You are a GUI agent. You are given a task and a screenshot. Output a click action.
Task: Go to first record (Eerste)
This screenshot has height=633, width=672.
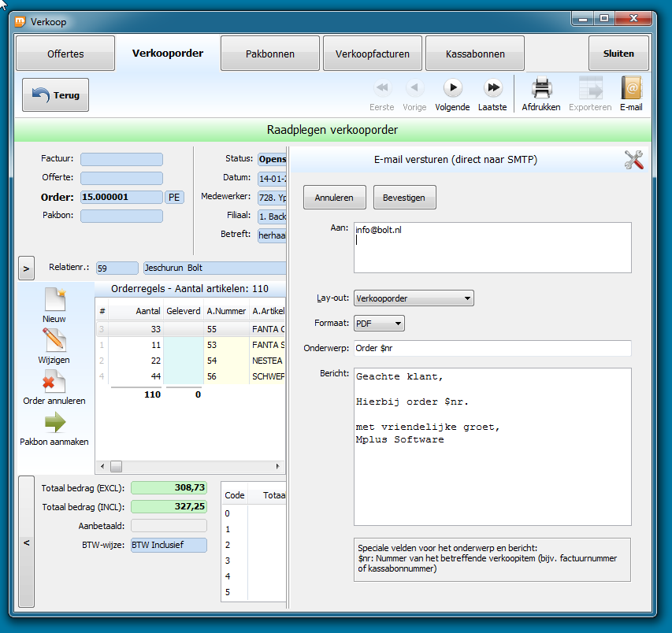point(382,94)
